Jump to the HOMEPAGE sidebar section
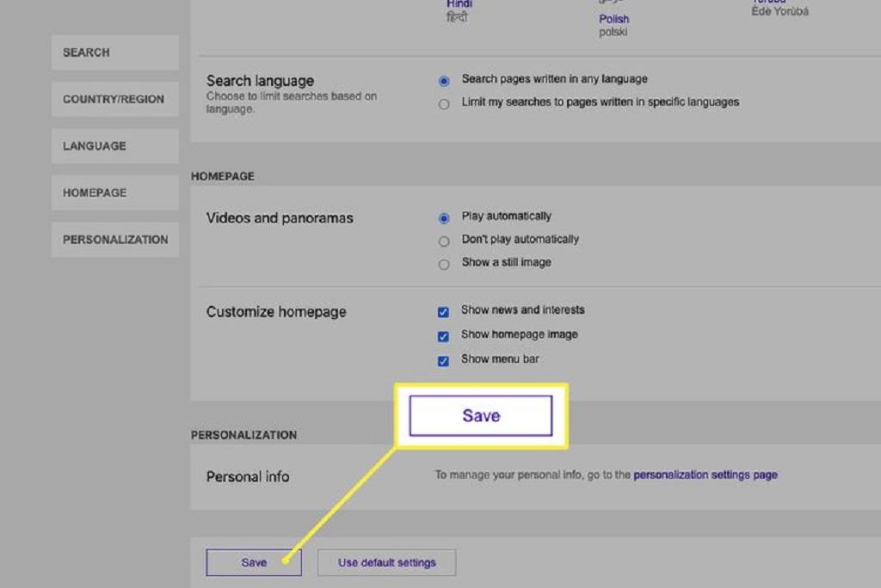Screen dimensions: 881x588 [x=114, y=193]
